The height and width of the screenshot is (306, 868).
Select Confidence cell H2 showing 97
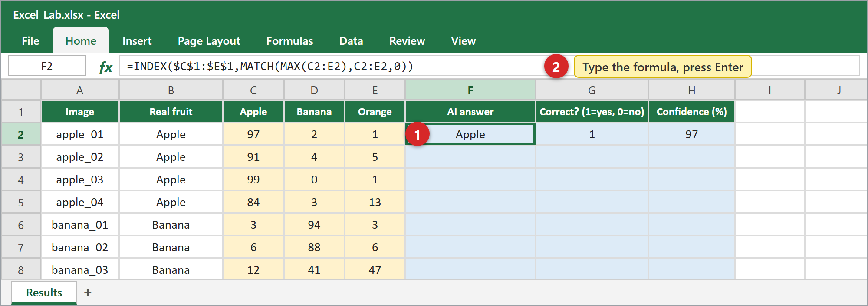(692, 134)
